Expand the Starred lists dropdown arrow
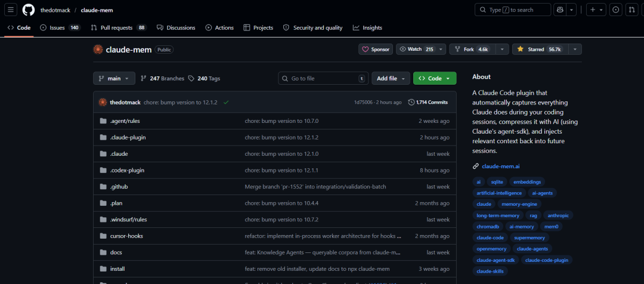This screenshot has height=284, width=644. pyautogui.click(x=575, y=50)
